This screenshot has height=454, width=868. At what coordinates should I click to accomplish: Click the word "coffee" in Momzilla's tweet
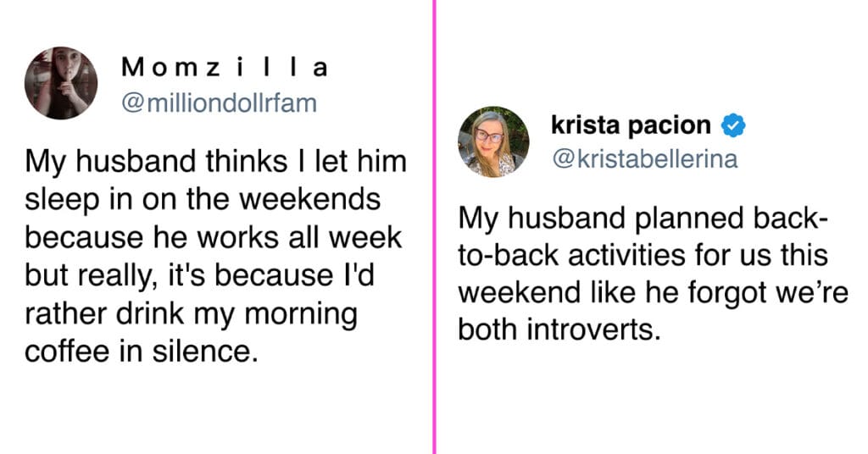67,352
